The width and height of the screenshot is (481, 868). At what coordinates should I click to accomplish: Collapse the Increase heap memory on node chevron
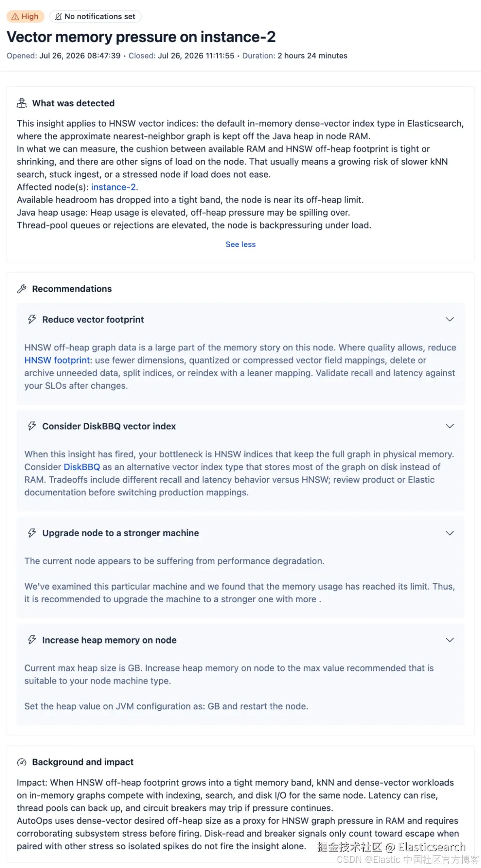pos(450,640)
